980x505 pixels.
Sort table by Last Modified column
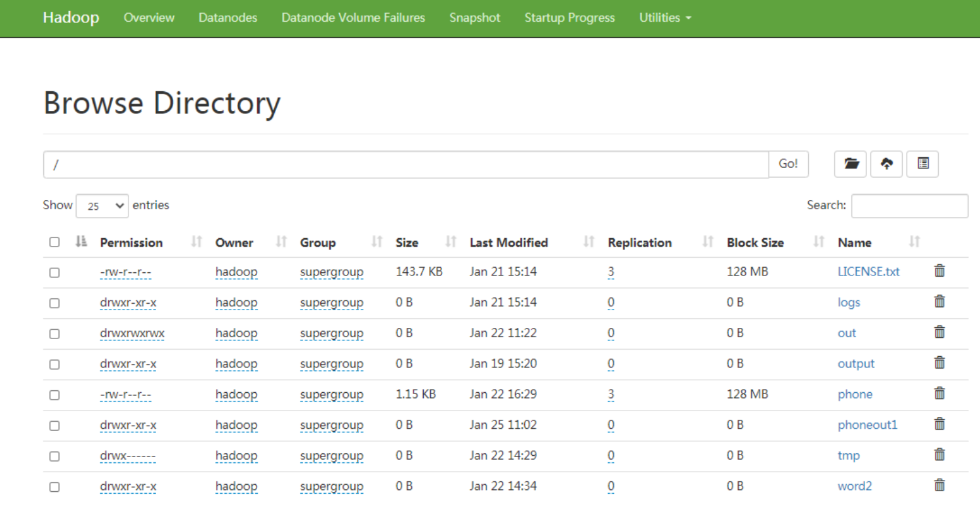tap(509, 243)
